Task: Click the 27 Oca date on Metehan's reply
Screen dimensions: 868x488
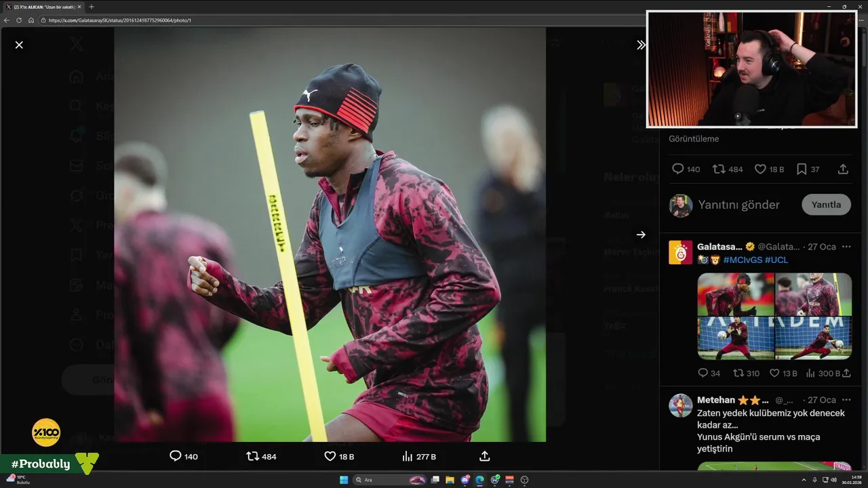Action: (821, 400)
